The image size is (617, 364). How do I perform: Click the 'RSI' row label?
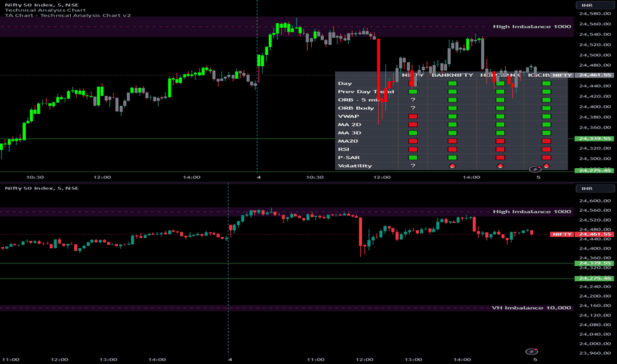point(344,150)
